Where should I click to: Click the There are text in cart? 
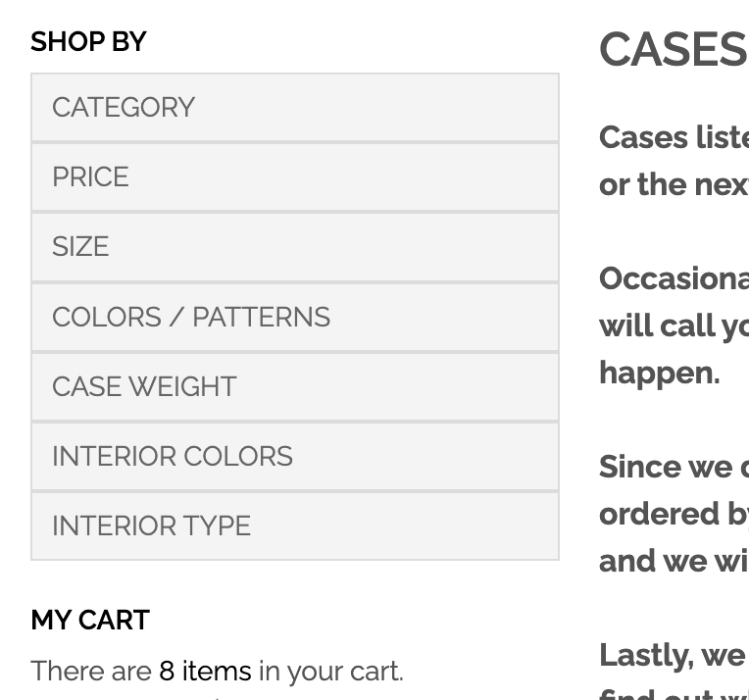coord(91,671)
